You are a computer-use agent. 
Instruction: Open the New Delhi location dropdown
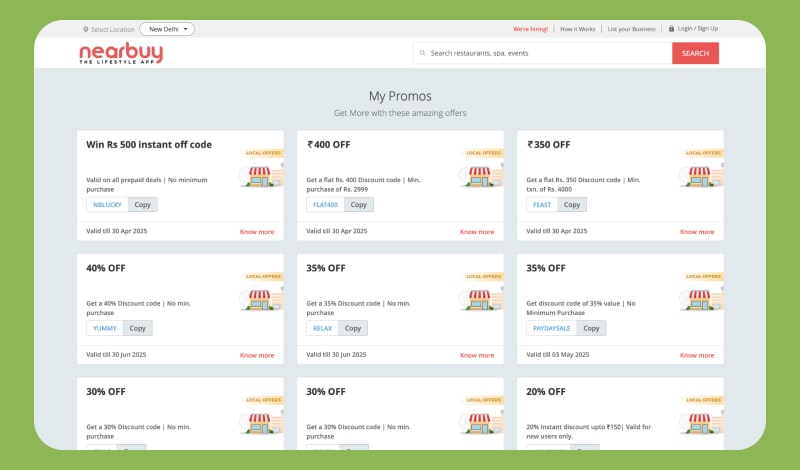167,29
